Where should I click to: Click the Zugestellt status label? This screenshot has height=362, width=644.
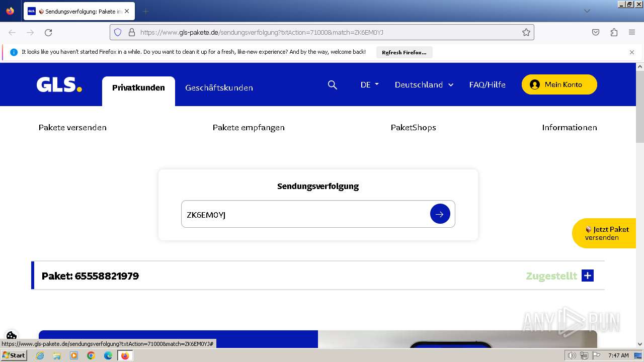pos(551,276)
